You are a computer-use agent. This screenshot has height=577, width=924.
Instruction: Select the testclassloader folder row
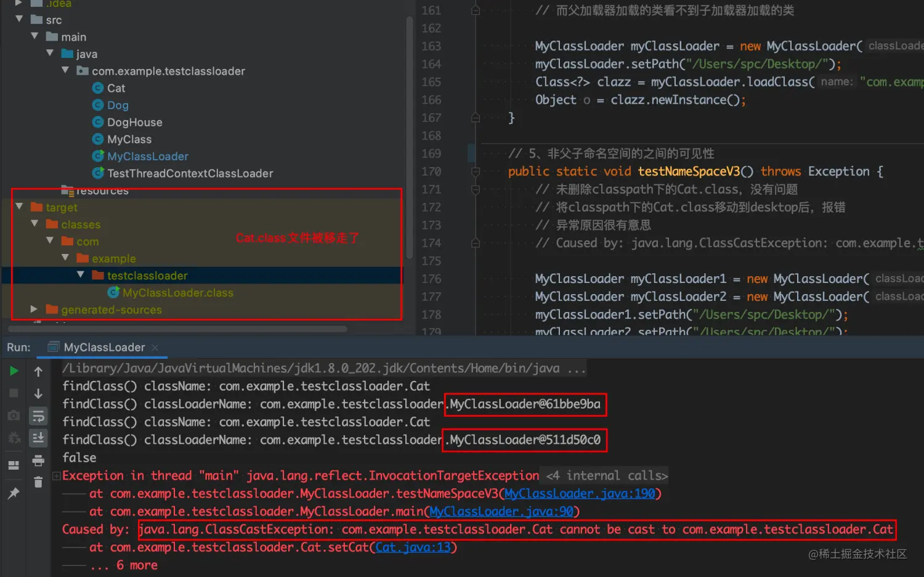(202, 276)
